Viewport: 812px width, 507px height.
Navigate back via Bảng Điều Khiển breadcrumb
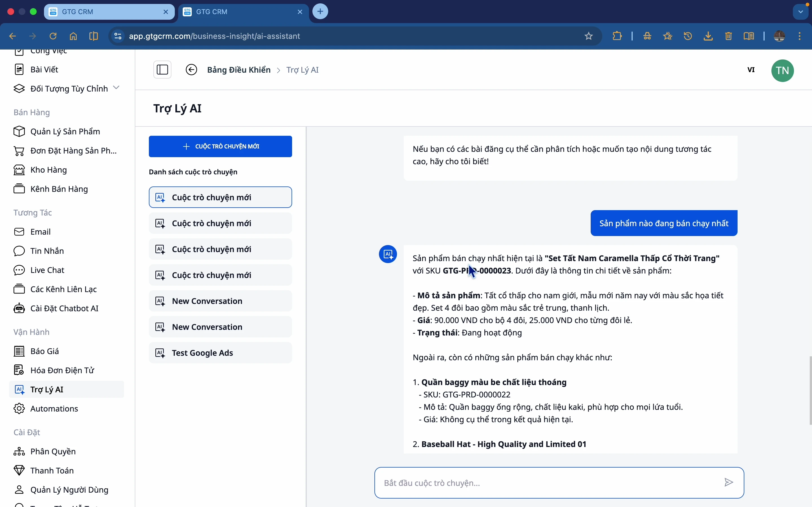[239, 70]
